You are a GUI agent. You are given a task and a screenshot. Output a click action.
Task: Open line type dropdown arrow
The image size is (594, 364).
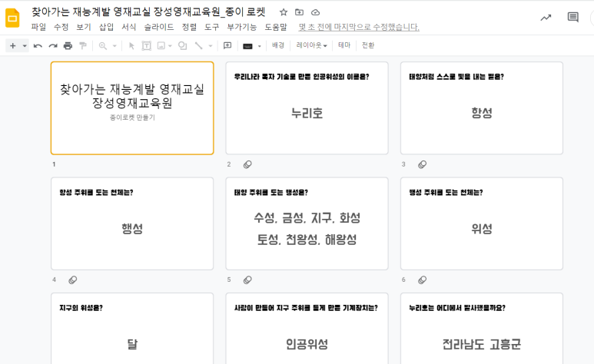[211, 46]
